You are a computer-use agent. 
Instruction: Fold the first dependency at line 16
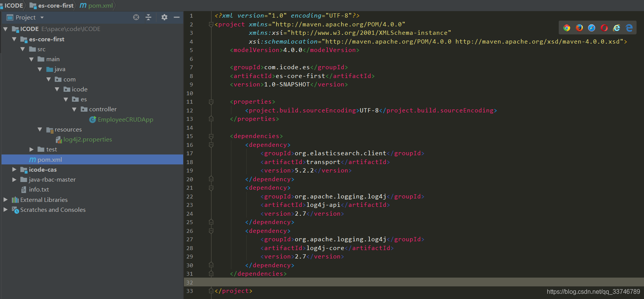(x=211, y=145)
